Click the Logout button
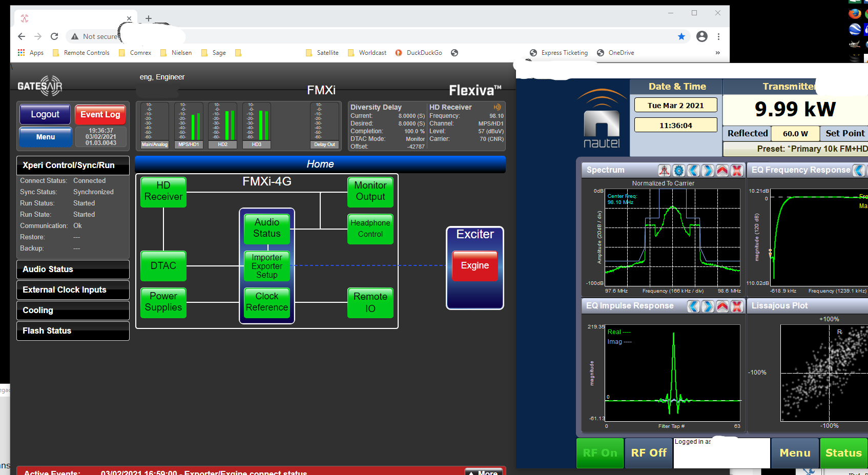868x475 pixels. pyautogui.click(x=45, y=114)
